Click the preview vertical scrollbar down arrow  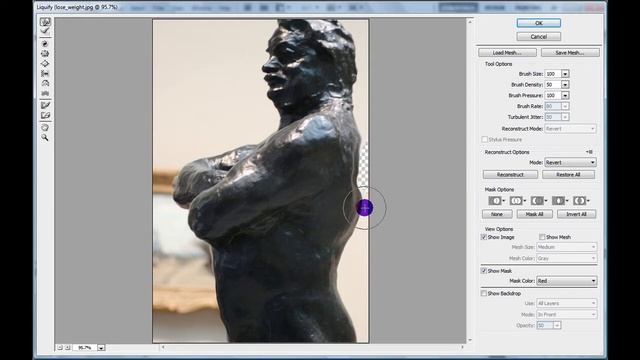pos(470,340)
